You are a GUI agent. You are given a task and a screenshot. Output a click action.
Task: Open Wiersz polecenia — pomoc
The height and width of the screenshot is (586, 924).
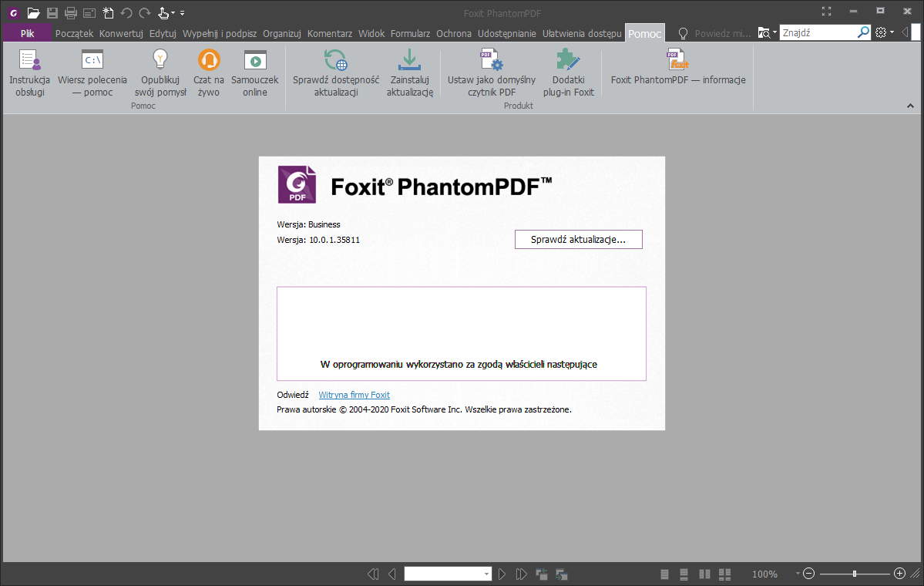[92, 73]
